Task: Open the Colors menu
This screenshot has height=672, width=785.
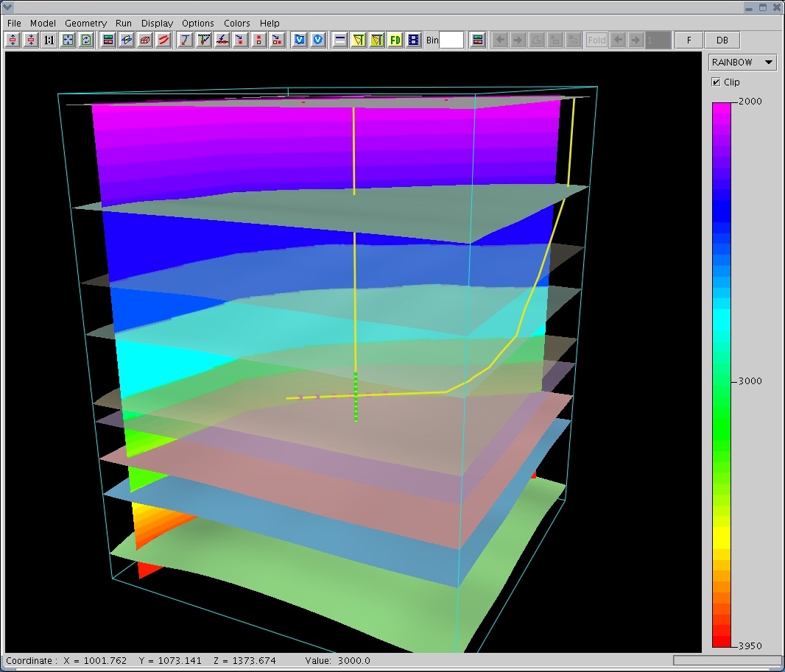Action: coord(237,24)
